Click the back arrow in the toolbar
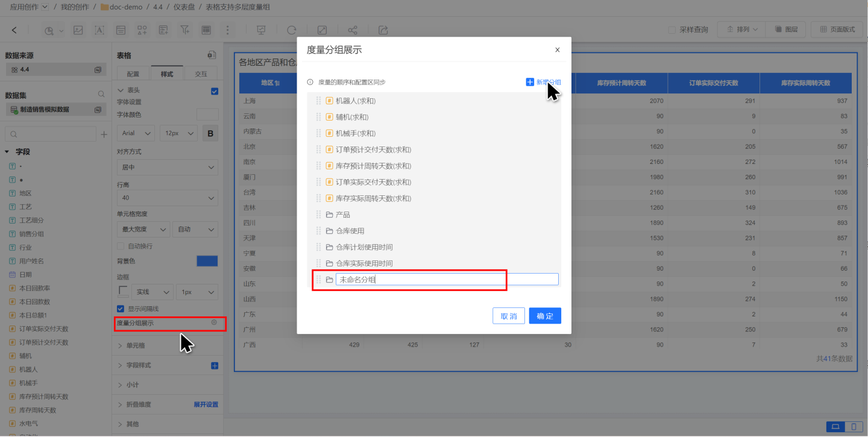Viewport: 868px width, 437px height. [x=14, y=30]
